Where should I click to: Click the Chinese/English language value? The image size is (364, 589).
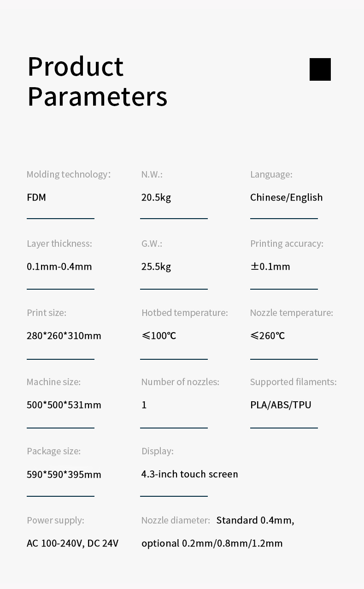pyautogui.click(x=287, y=197)
